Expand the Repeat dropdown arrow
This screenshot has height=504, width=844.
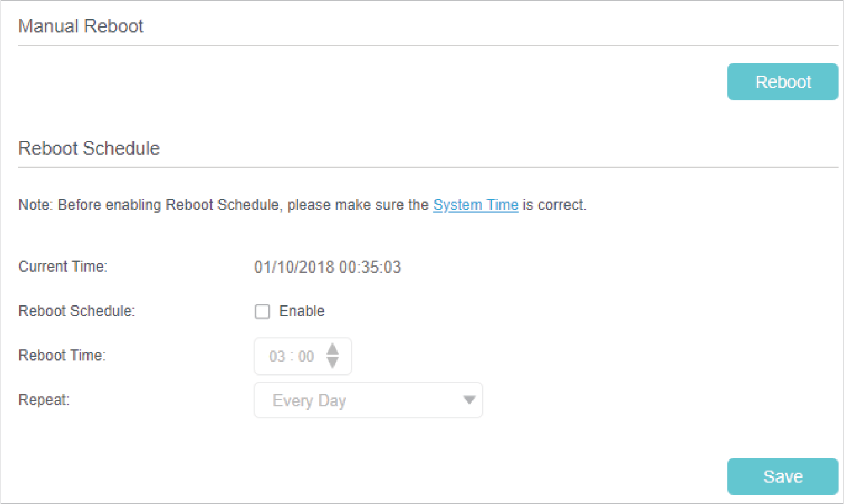[x=469, y=400]
